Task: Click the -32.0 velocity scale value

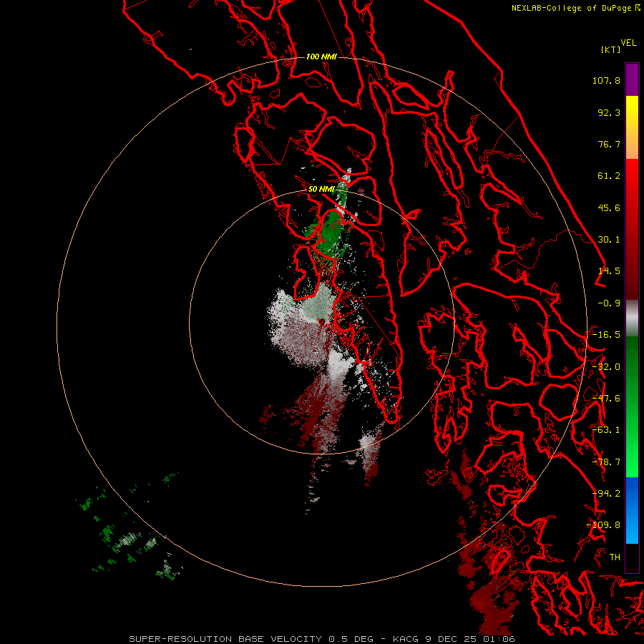Action: (606, 367)
